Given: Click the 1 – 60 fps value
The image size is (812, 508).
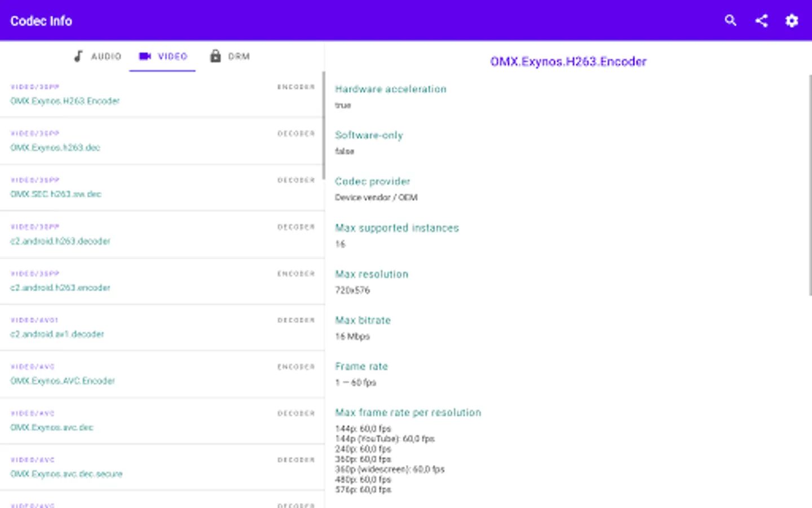Looking at the screenshot, I should point(355,383).
